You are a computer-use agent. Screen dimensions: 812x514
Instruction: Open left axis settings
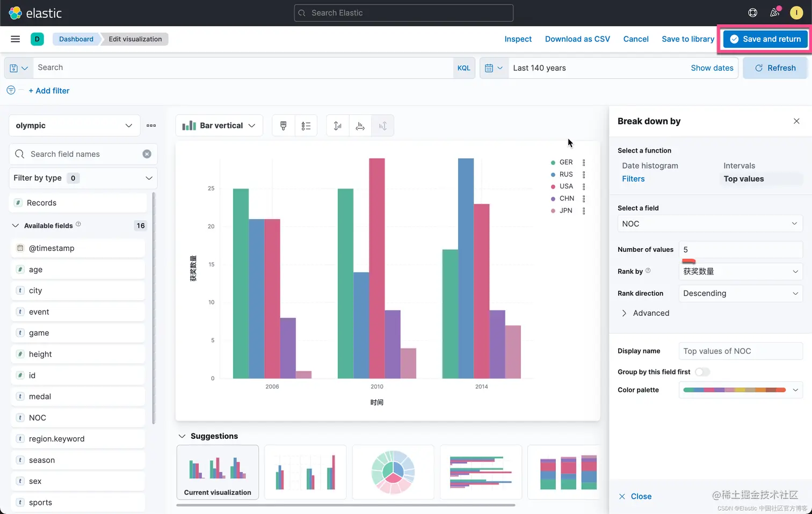pos(337,126)
